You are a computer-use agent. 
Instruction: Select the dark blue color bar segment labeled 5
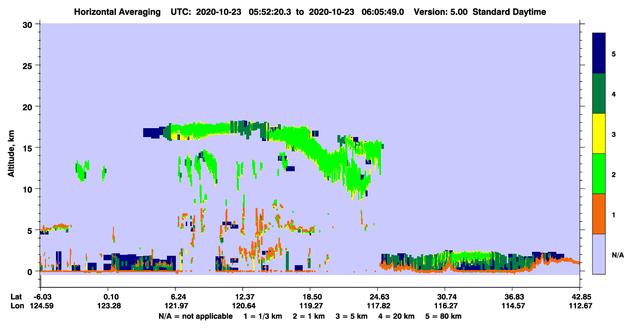599,53
